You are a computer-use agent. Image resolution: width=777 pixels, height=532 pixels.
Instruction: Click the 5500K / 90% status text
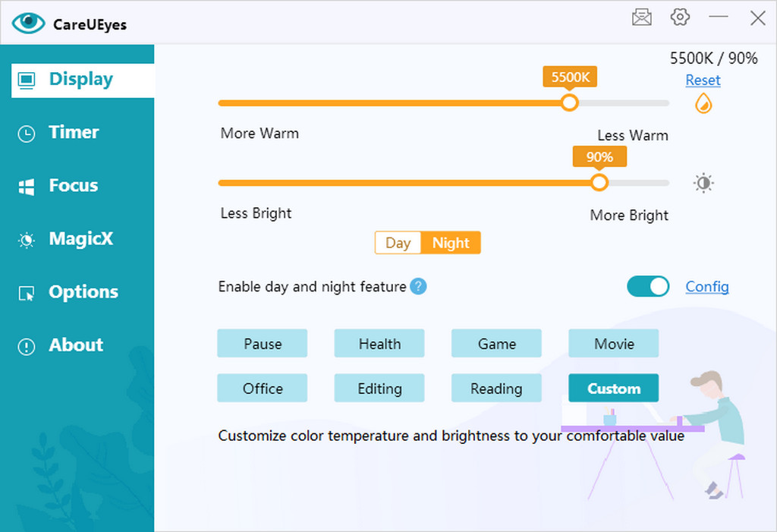click(x=713, y=58)
